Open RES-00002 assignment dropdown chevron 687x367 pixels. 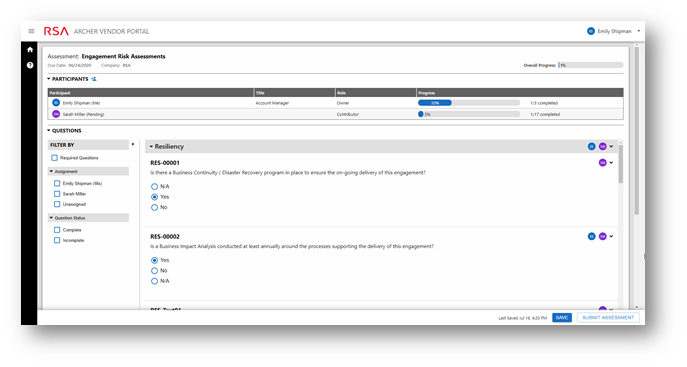pyautogui.click(x=611, y=236)
